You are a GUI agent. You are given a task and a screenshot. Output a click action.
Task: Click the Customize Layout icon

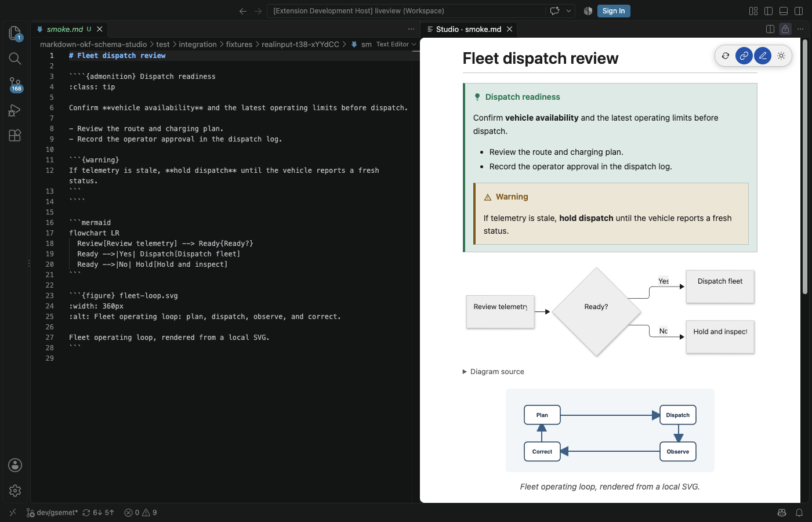point(753,11)
